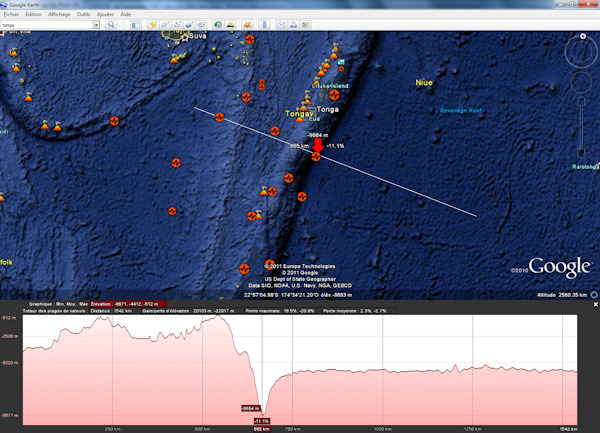
Task: Click earthquake marker right of Suva label
Action: coord(250,39)
